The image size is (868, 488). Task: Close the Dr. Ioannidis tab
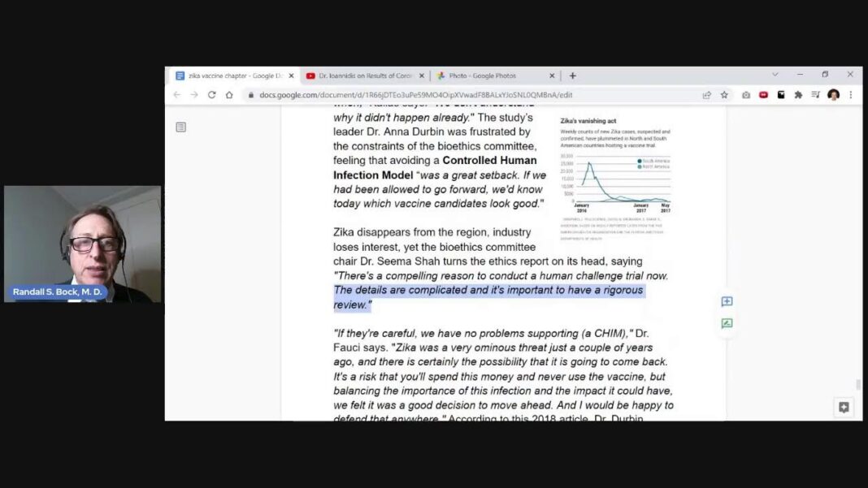coord(422,76)
